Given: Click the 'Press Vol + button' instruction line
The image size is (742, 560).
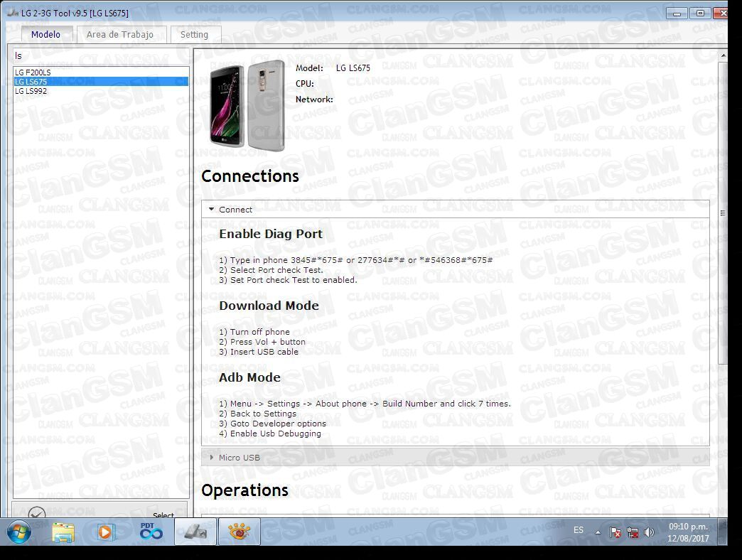Looking at the screenshot, I should pyautogui.click(x=262, y=342).
